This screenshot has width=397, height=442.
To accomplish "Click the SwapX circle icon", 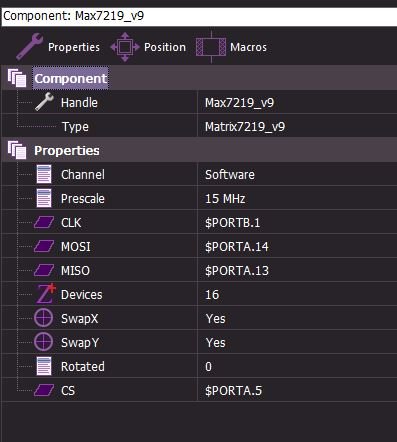I will (x=44, y=318).
